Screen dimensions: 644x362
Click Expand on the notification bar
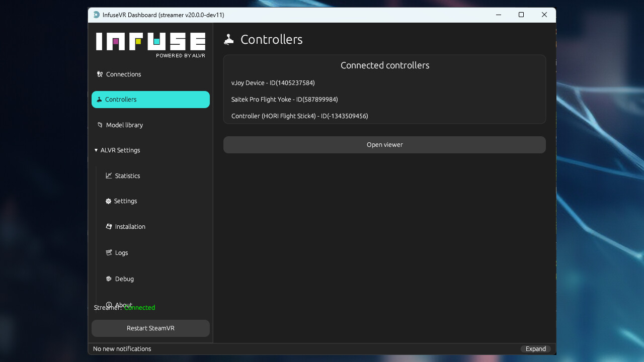535,348
